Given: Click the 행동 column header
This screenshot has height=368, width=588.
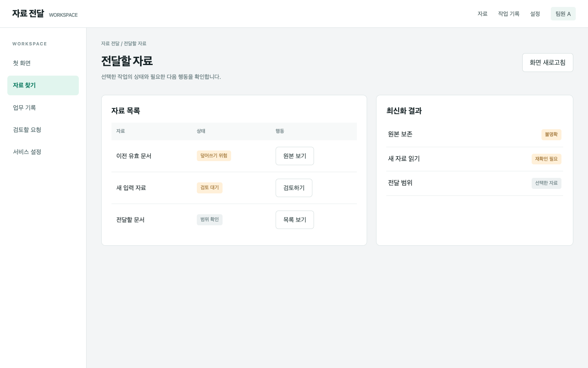Looking at the screenshot, I should pos(280,131).
